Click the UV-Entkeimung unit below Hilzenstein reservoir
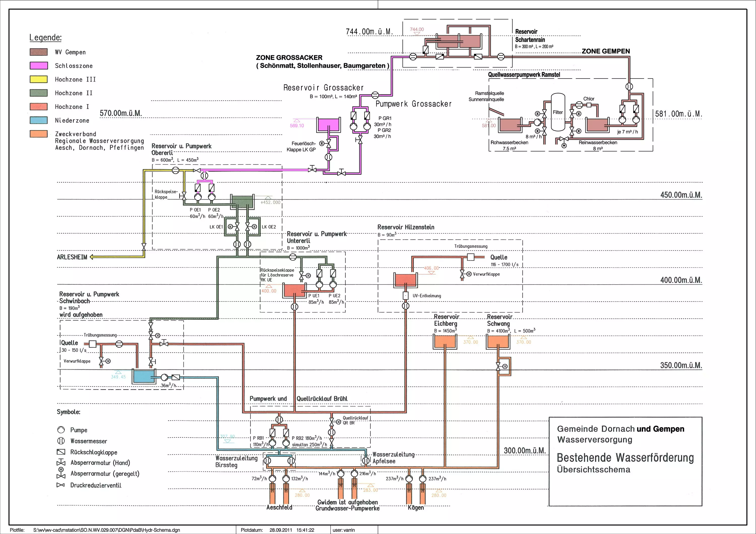756x534 pixels. pyautogui.click(x=406, y=296)
